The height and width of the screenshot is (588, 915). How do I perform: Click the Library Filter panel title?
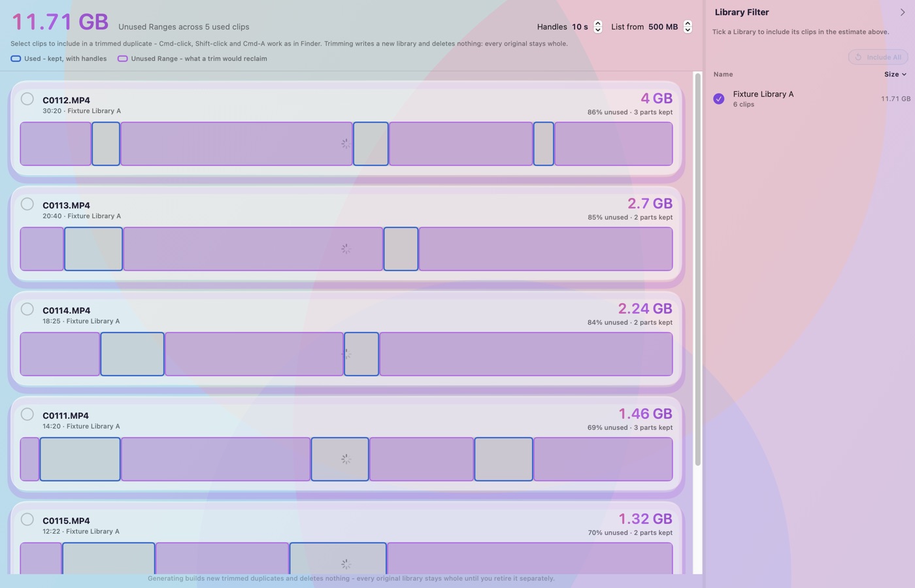(x=742, y=12)
